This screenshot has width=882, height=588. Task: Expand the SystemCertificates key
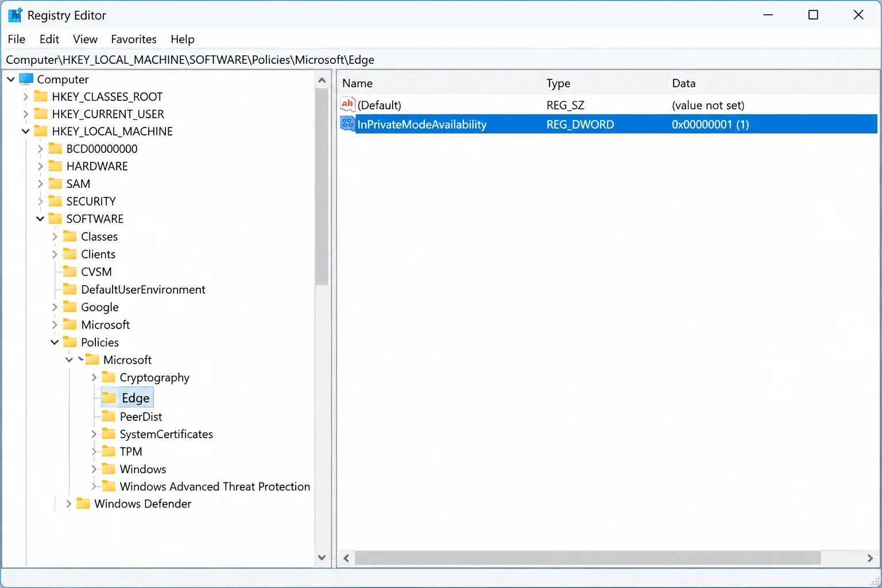(94, 434)
